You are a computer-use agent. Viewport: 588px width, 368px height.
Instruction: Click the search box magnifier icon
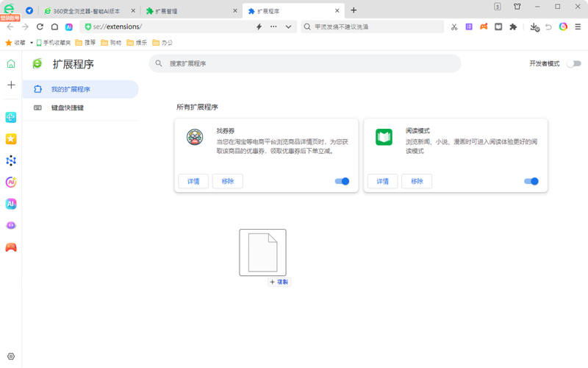coord(307,26)
